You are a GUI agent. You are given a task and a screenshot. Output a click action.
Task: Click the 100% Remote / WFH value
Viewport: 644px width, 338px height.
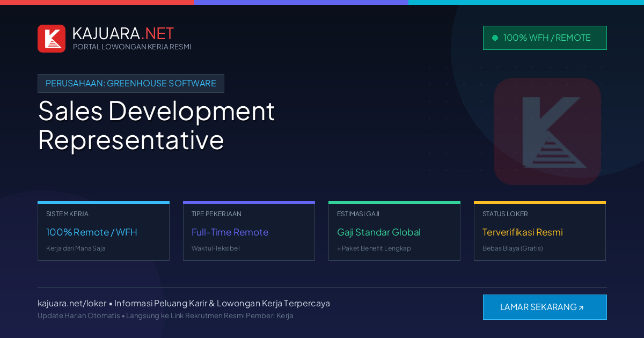pyautogui.click(x=92, y=232)
